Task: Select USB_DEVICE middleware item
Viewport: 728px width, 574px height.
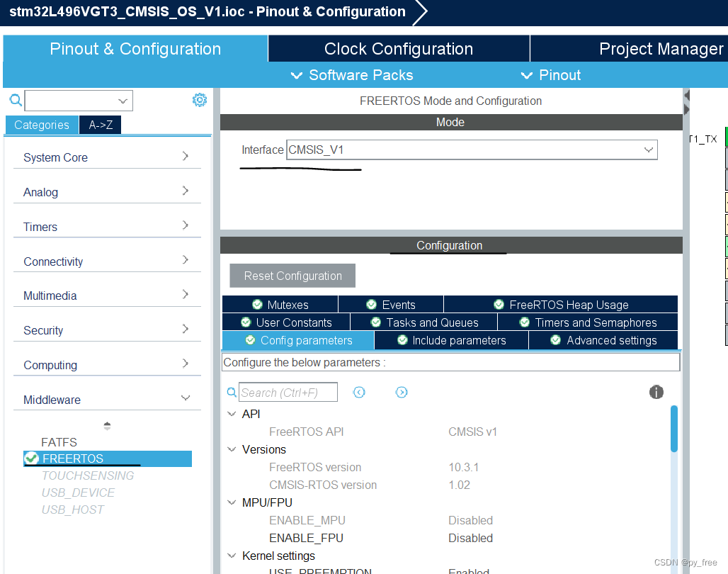Action: tap(78, 493)
